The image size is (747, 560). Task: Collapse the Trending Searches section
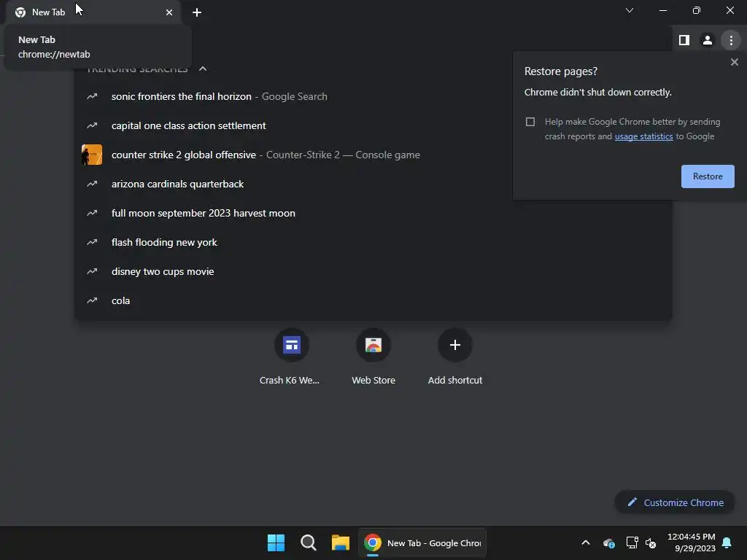(x=203, y=69)
